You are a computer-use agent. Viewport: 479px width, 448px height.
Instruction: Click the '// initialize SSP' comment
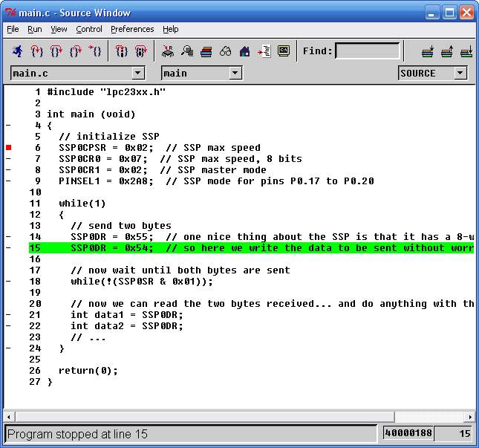(x=108, y=136)
